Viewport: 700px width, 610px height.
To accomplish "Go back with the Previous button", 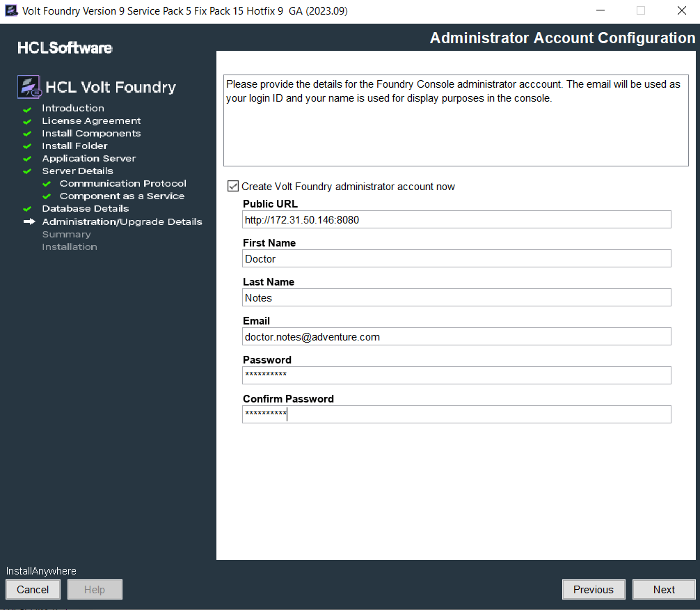I will pyautogui.click(x=594, y=589).
